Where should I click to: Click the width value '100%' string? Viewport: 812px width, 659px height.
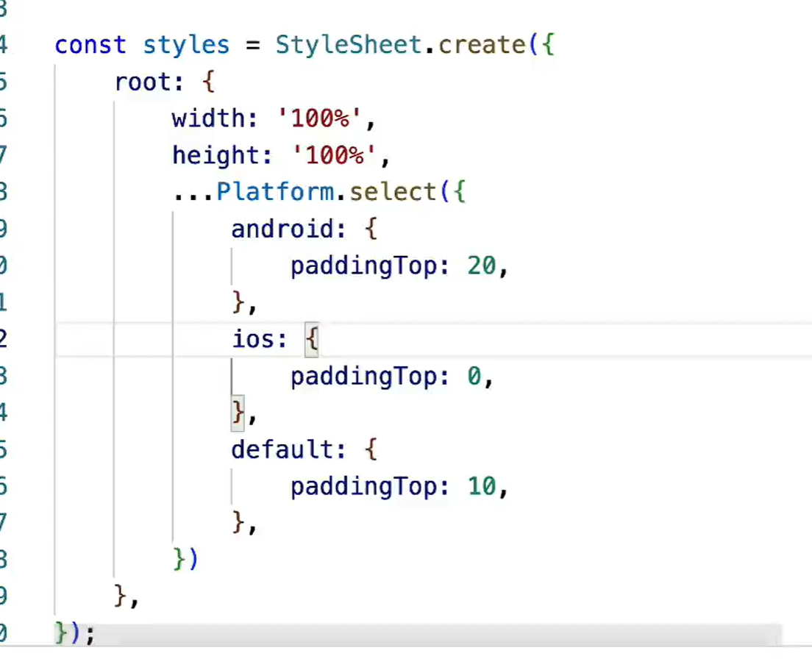319,118
